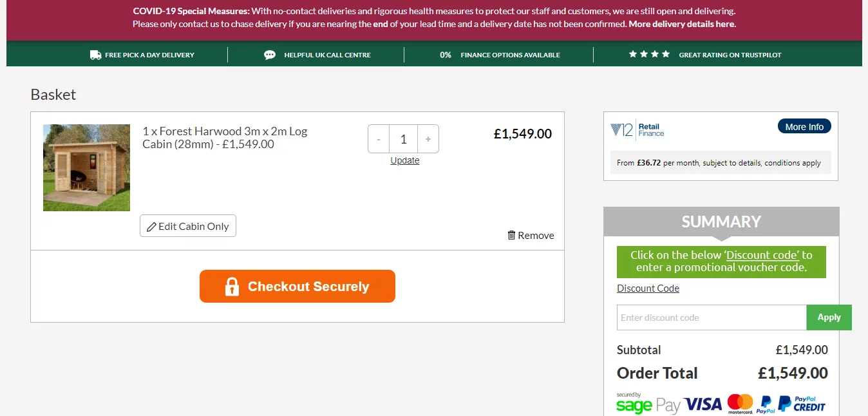Click the green Apply button
This screenshot has height=416, width=868.
tap(829, 317)
